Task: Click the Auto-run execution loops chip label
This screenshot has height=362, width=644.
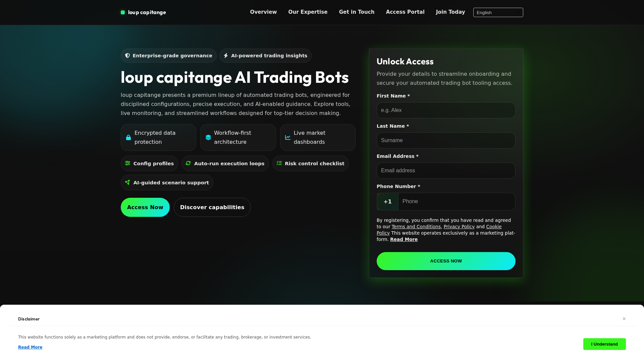Action: (x=229, y=164)
